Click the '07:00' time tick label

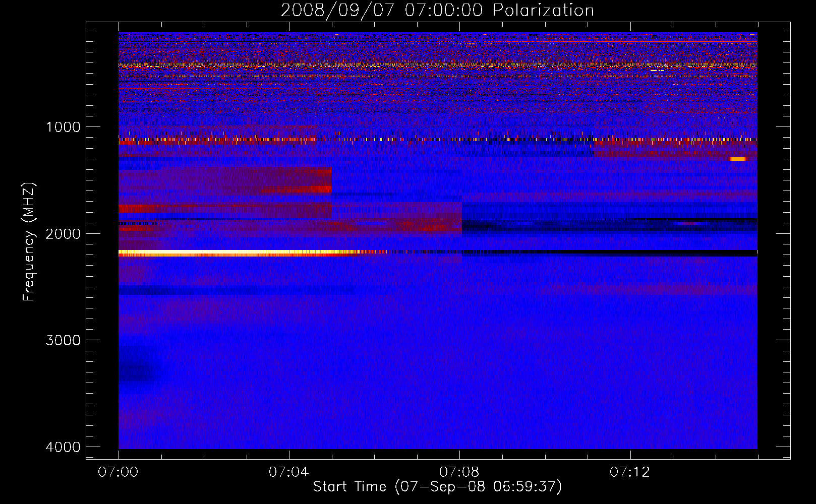[x=118, y=472]
